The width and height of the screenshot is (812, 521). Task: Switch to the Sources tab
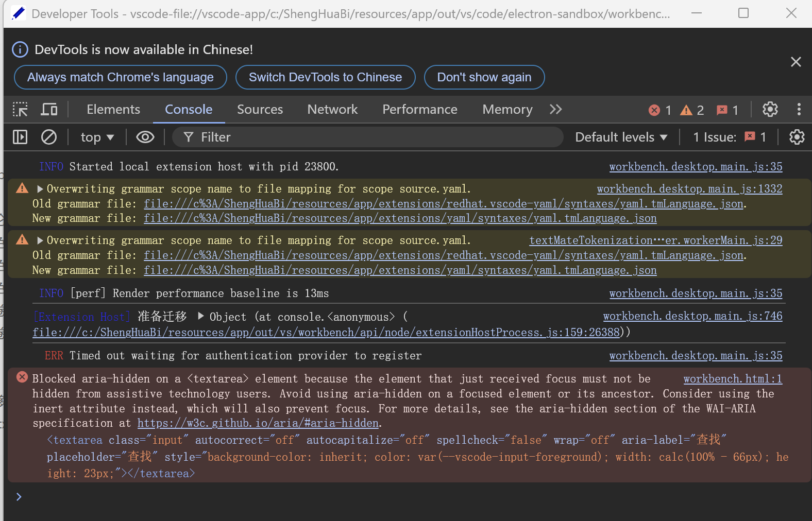(x=260, y=109)
